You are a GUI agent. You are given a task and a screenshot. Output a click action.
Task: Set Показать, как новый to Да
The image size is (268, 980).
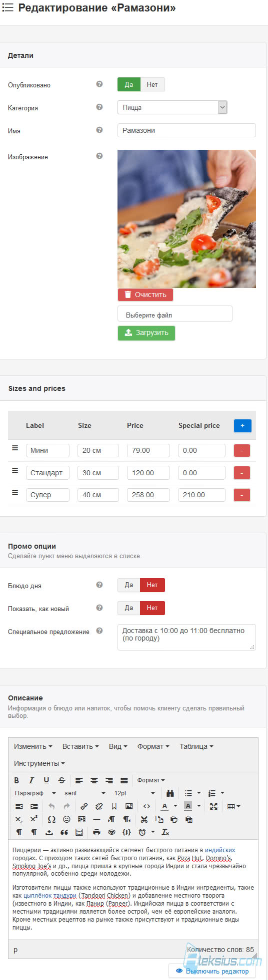coord(129,608)
